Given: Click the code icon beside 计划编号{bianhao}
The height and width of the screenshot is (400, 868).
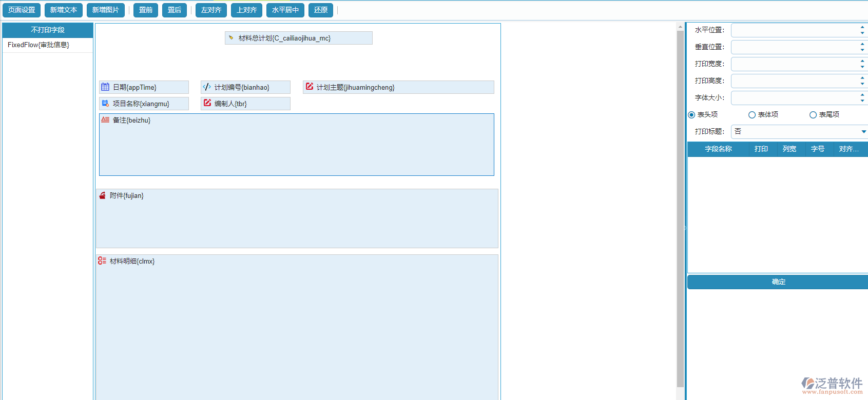Looking at the screenshot, I should (x=207, y=87).
